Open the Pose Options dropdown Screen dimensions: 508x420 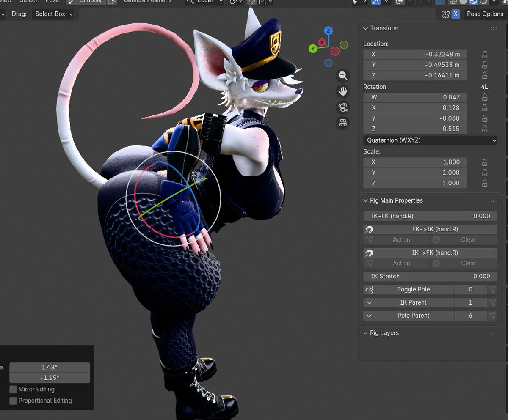[485, 14]
